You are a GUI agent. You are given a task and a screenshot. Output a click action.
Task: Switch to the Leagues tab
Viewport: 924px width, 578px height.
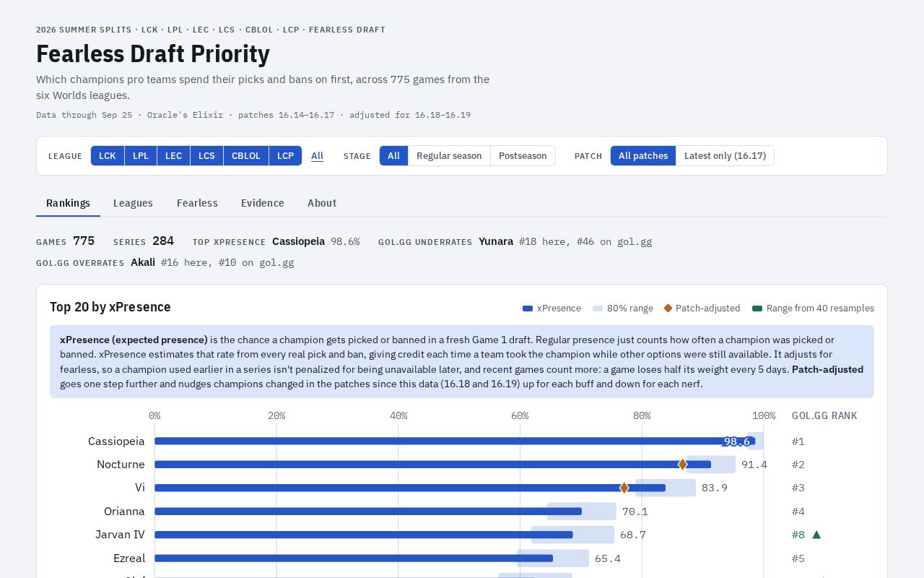(x=133, y=203)
